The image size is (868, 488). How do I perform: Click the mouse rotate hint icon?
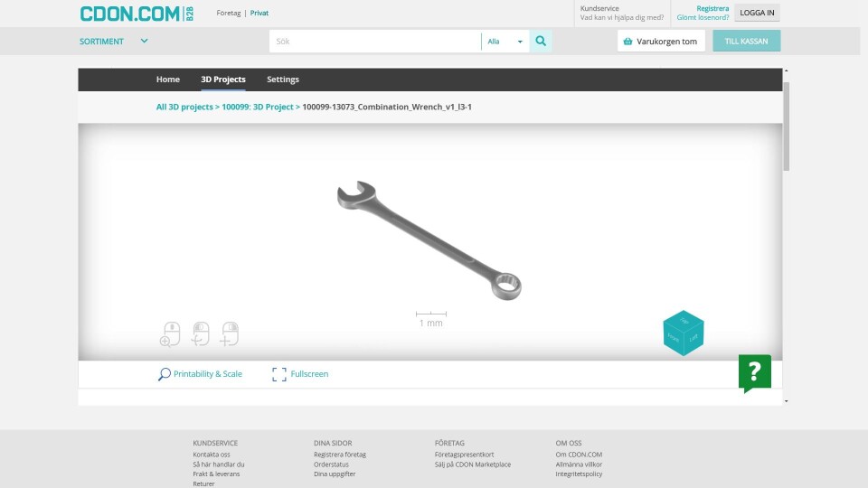(x=200, y=333)
